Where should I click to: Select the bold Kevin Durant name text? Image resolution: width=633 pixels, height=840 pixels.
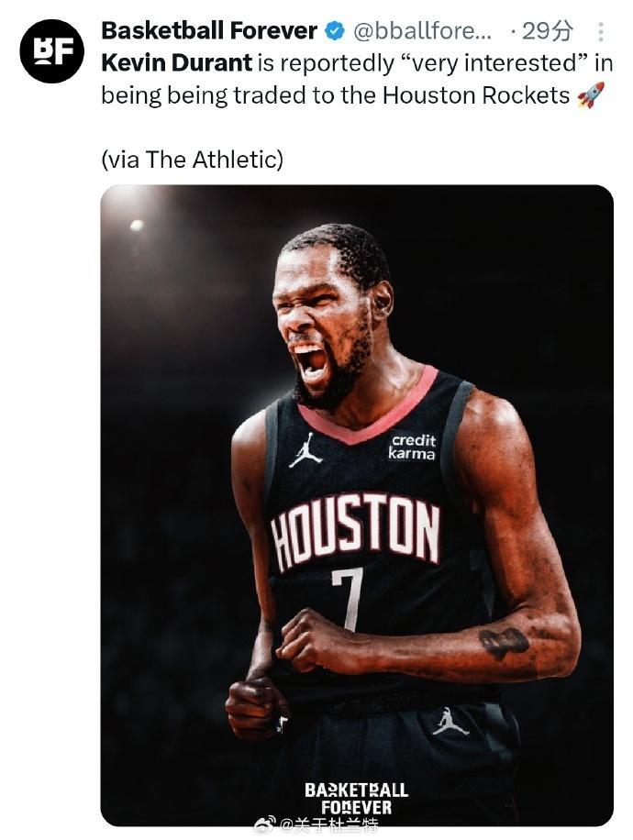(x=176, y=63)
